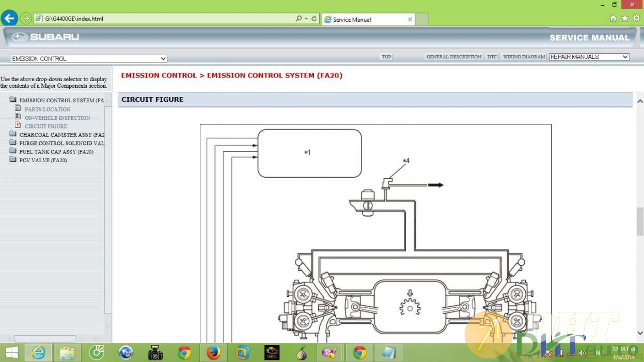
Task: Open the CHECK engine app on taskbar
Action: point(272,353)
